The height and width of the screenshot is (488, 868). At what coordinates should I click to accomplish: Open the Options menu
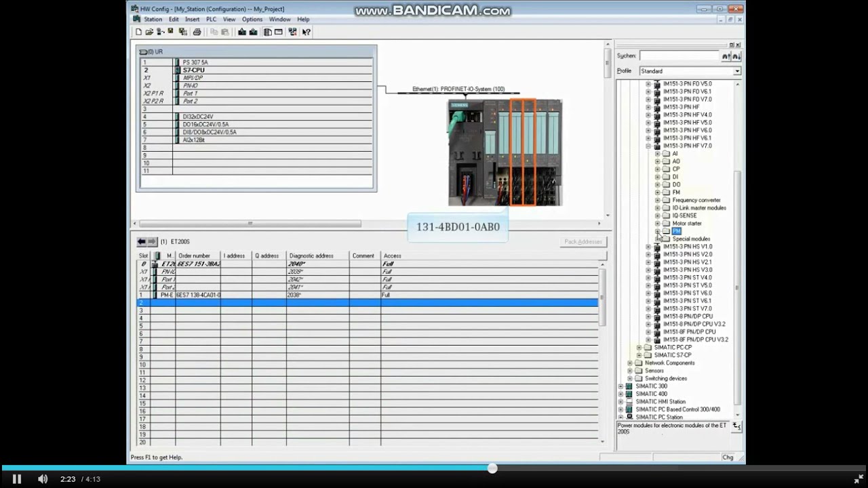click(252, 20)
